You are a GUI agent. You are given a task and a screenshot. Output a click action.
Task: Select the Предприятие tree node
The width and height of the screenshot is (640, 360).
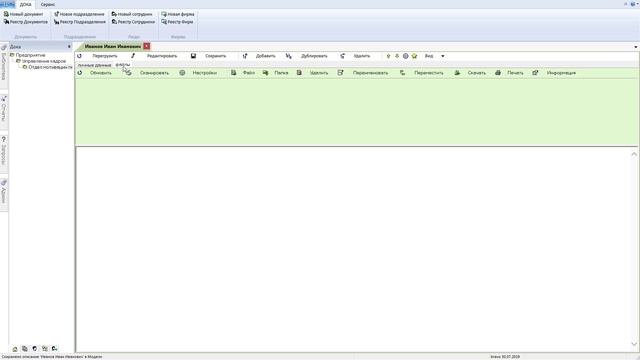coord(30,55)
